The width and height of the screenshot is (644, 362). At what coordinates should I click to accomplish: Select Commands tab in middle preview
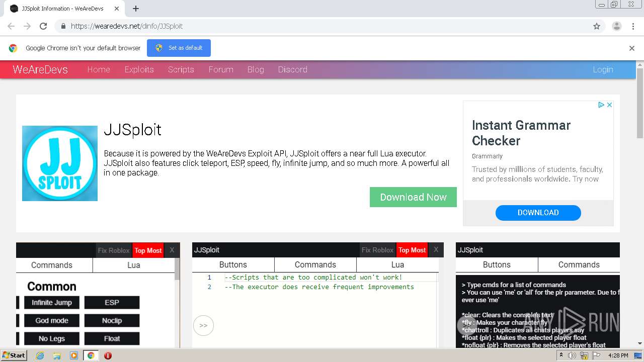[315, 264]
